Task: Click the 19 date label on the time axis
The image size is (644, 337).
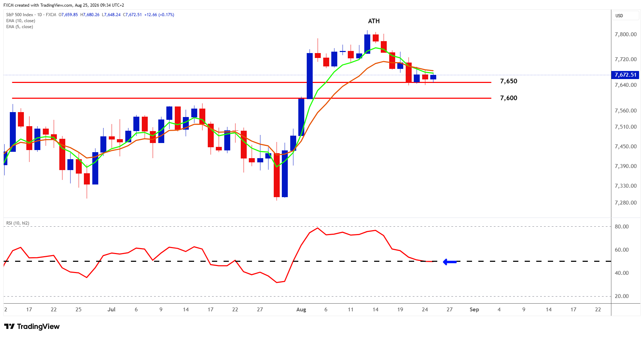Action: (400, 310)
